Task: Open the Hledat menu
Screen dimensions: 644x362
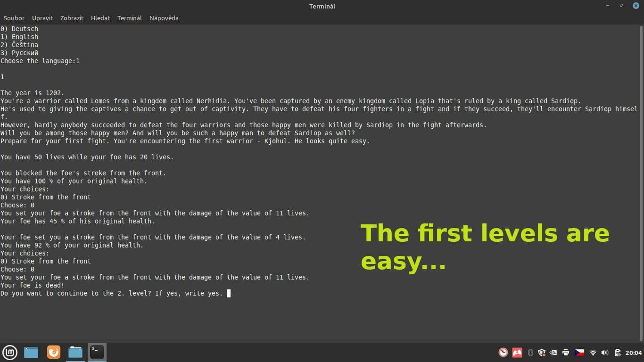Action: pos(100,18)
